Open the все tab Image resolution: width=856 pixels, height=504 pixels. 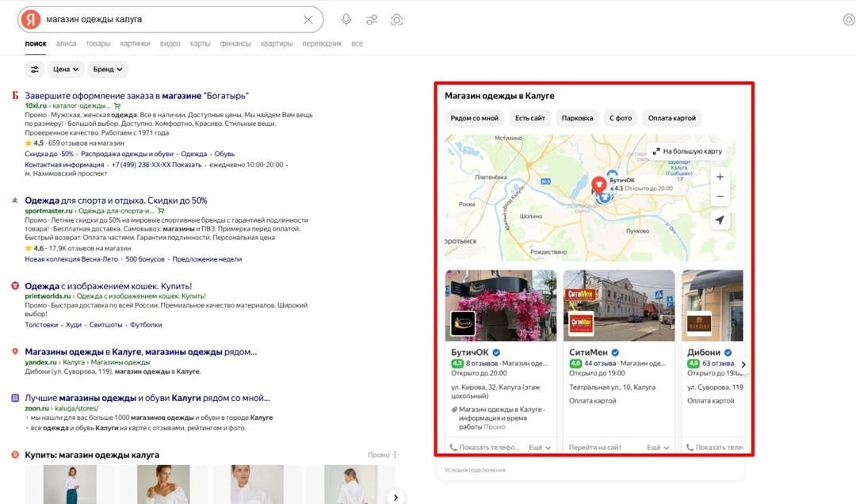(357, 44)
